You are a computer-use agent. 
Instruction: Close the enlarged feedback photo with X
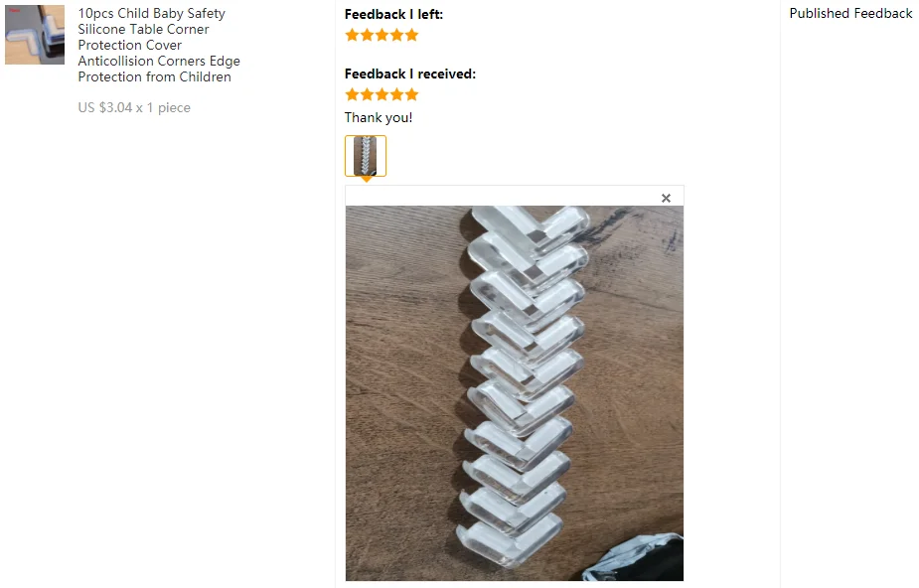(666, 198)
